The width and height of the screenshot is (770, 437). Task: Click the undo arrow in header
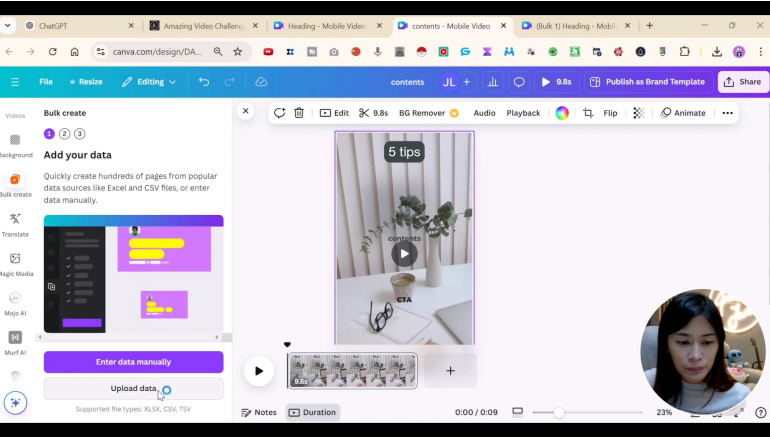(204, 82)
